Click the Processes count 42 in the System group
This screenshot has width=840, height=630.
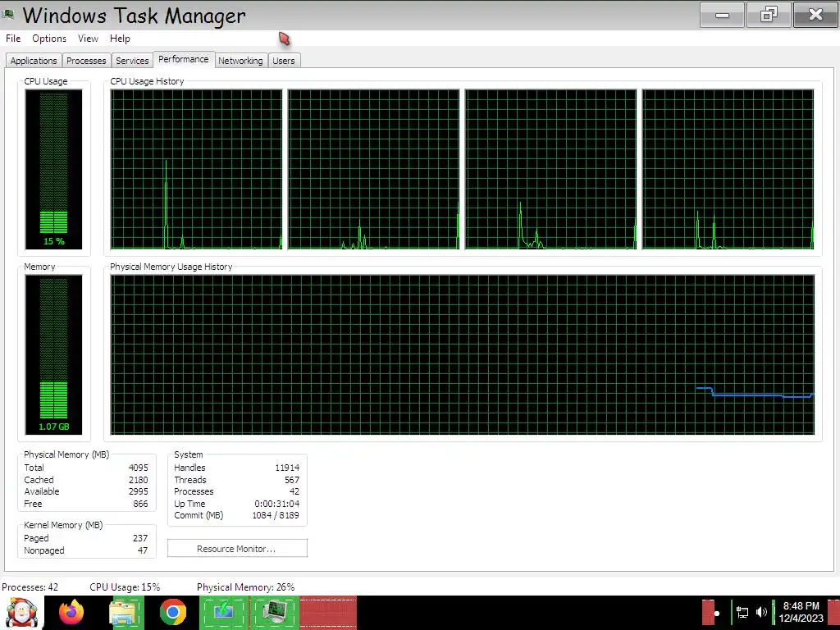294,492
